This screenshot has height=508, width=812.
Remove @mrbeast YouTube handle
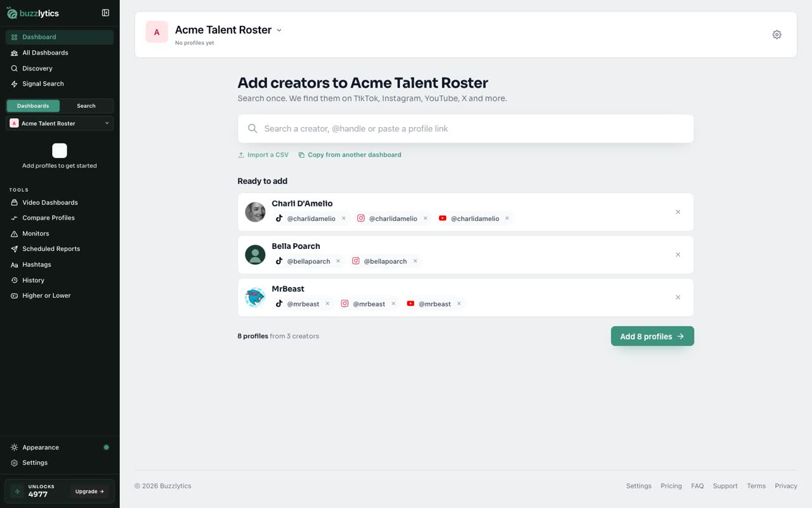point(459,304)
